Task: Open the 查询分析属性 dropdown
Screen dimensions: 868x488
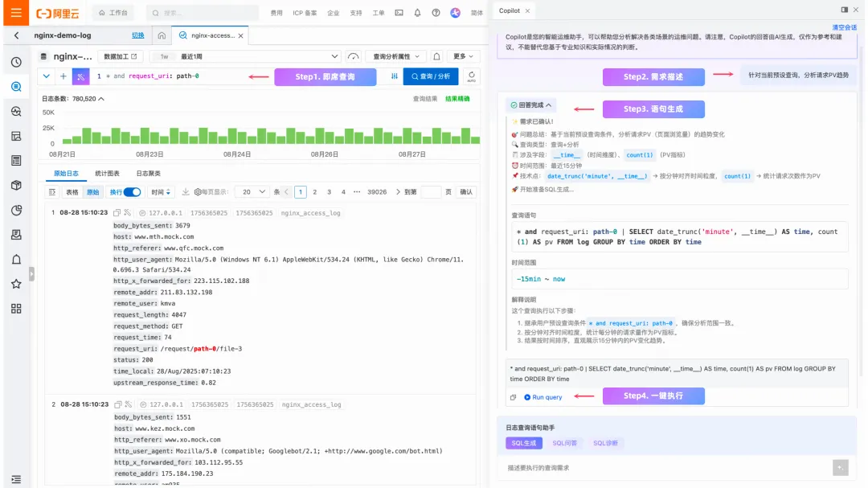Action: (395, 56)
